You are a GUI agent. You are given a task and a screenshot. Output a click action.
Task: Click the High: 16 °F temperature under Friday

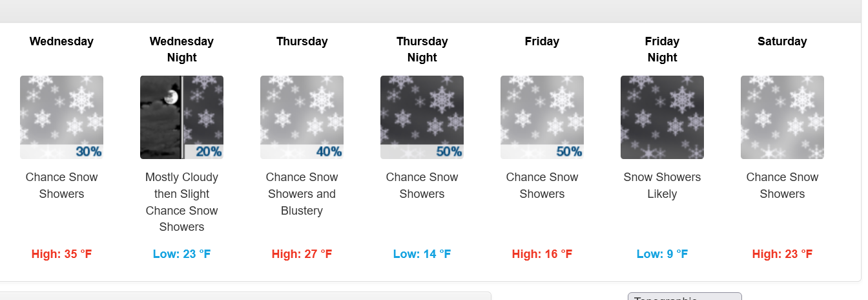point(542,254)
